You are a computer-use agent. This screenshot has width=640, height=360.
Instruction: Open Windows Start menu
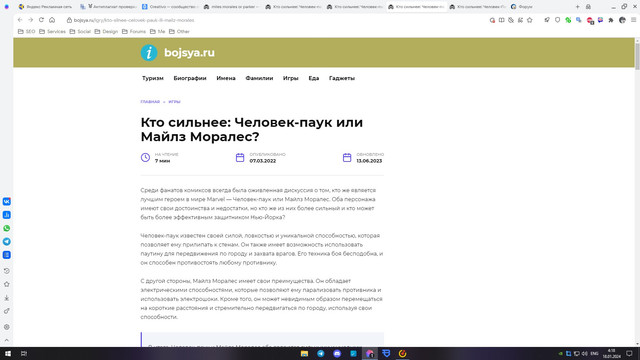[x=8, y=353]
